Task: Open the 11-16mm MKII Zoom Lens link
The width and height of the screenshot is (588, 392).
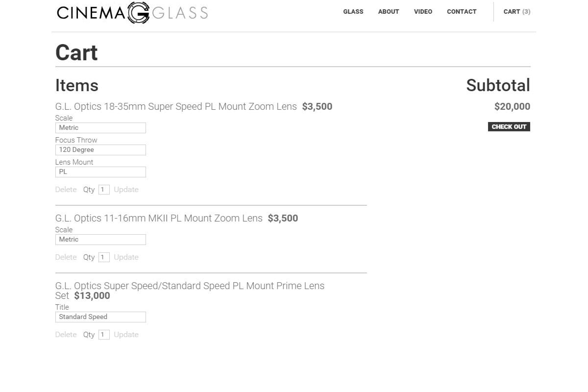Action: pyautogui.click(x=159, y=219)
